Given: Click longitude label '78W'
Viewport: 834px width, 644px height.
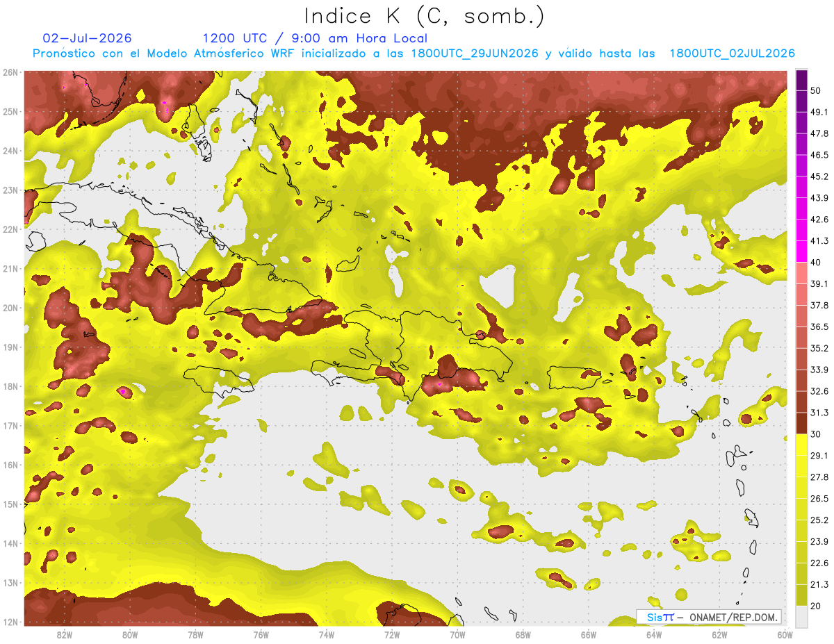Looking at the screenshot, I should [195, 635].
